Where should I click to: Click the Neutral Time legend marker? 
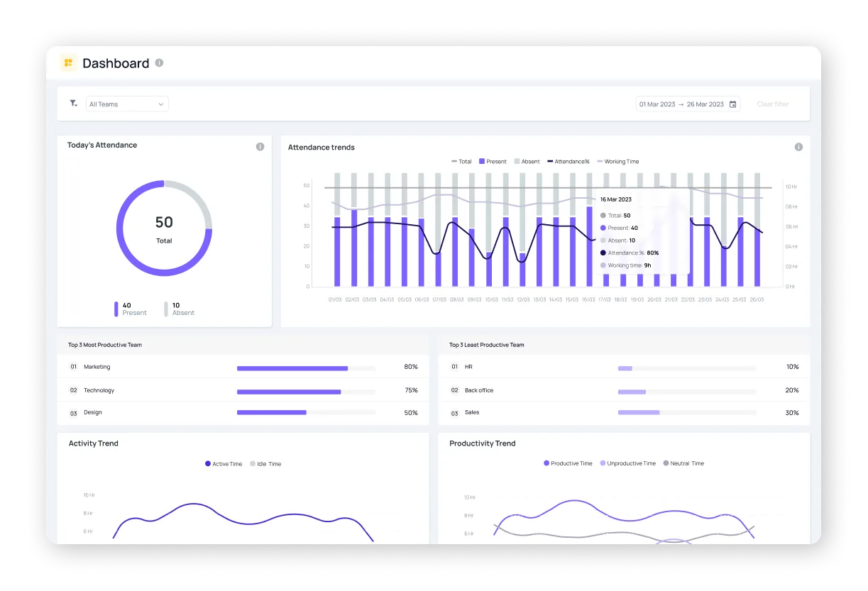666,463
